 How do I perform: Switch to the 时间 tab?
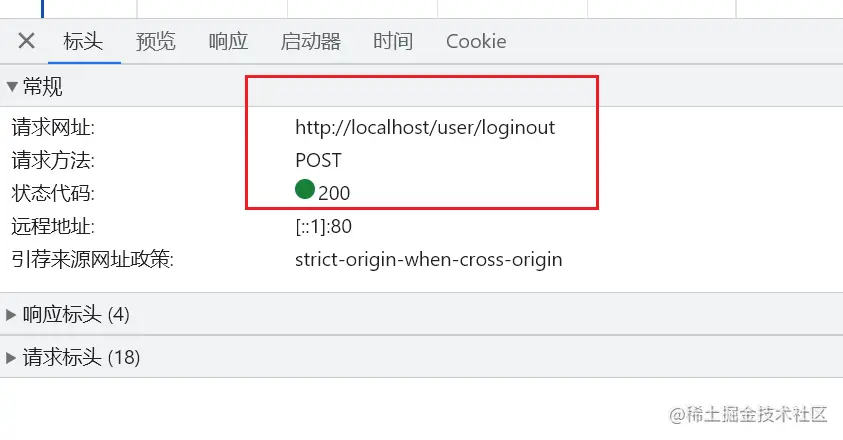(x=393, y=41)
